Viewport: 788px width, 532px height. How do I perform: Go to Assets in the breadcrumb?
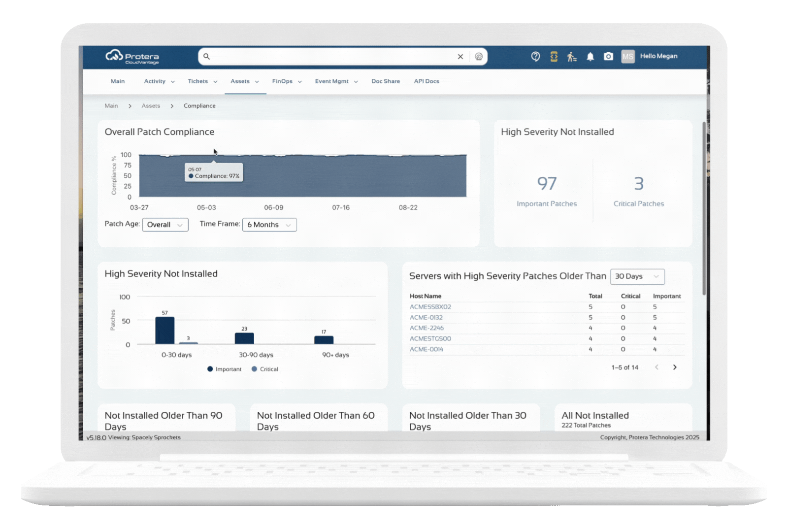[151, 106]
